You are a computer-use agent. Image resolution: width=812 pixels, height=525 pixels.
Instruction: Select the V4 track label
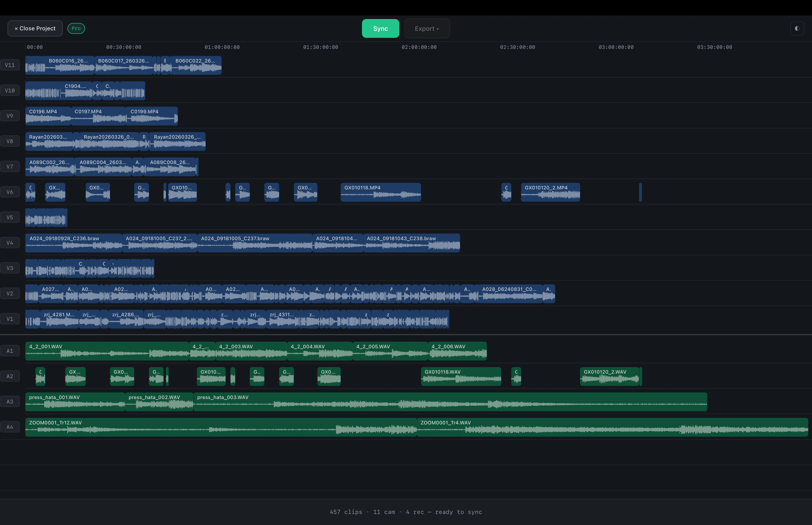pos(10,243)
